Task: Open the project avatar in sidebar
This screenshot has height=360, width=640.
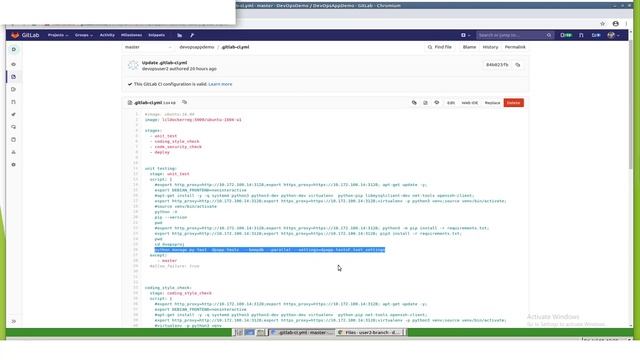Action: pos(14,49)
